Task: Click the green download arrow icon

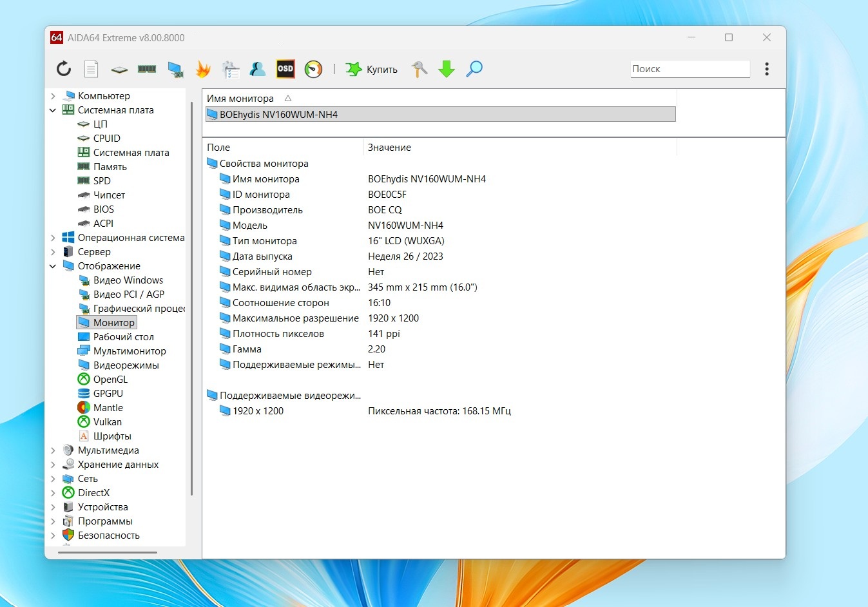Action: [447, 69]
